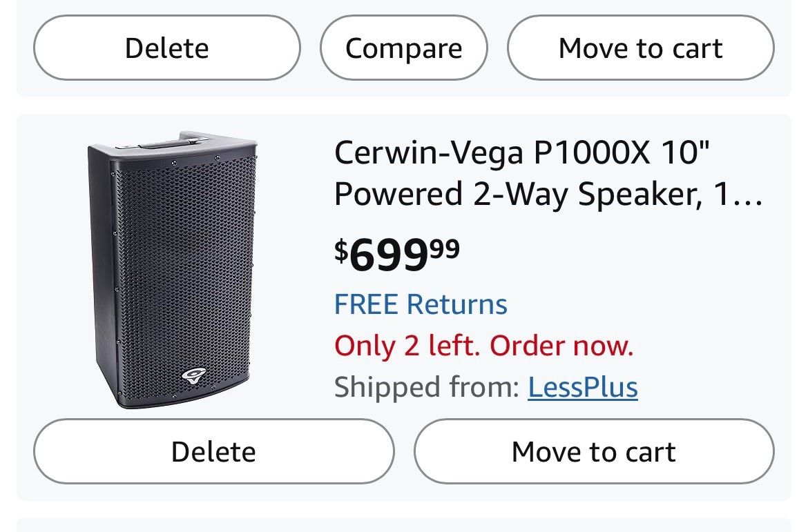The width and height of the screenshot is (808, 532).
Task: Delete the item above the speaker
Action: pos(167,48)
